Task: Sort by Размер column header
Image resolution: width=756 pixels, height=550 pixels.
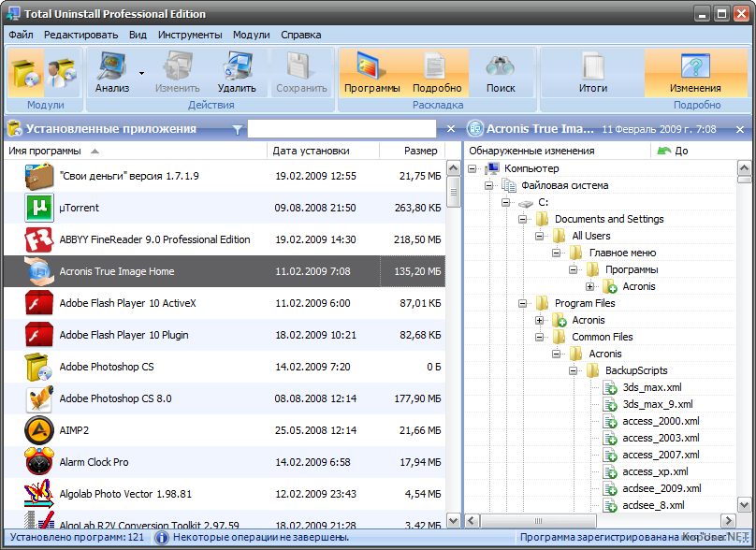Action: point(413,151)
